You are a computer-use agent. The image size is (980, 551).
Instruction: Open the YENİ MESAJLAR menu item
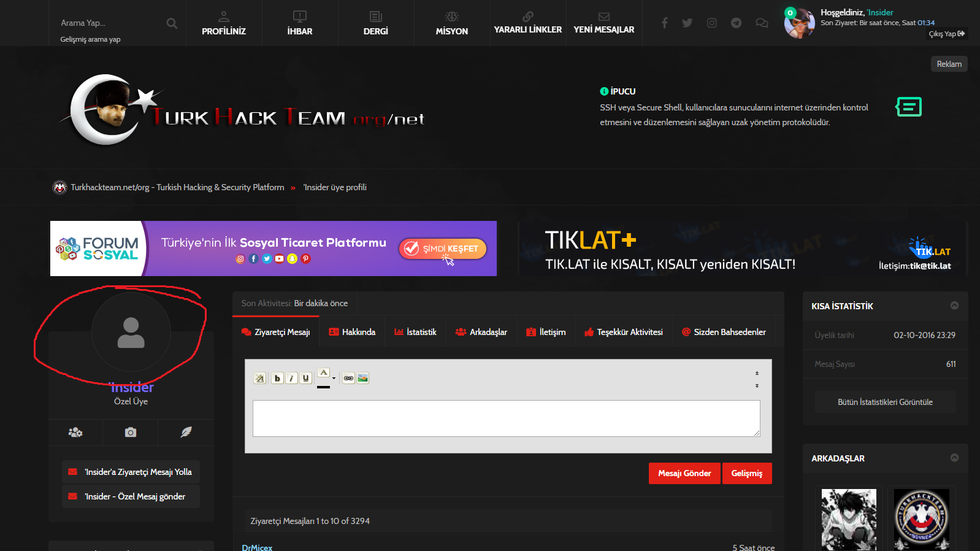pos(604,23)
